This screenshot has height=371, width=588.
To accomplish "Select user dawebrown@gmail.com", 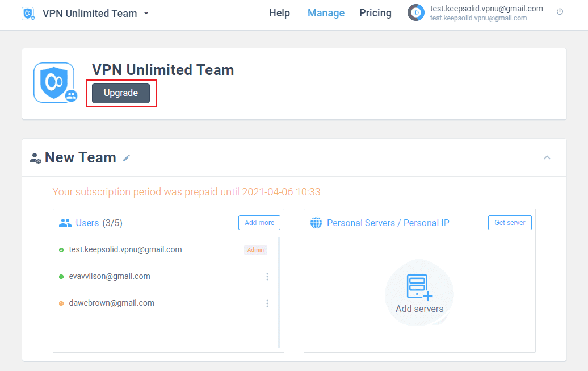I will (112, 303).
